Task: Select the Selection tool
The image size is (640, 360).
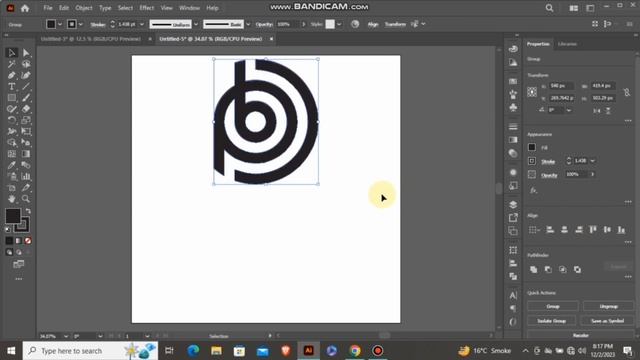Action: 11,53
